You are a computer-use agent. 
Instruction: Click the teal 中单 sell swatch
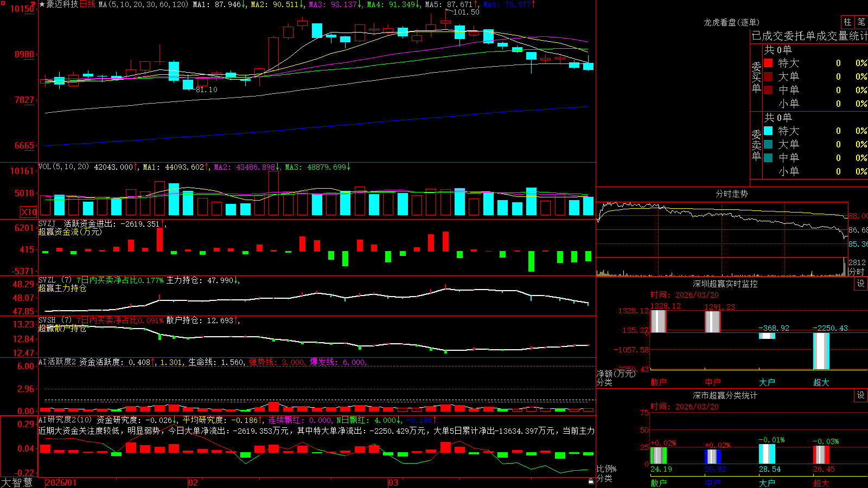point(768,158)
